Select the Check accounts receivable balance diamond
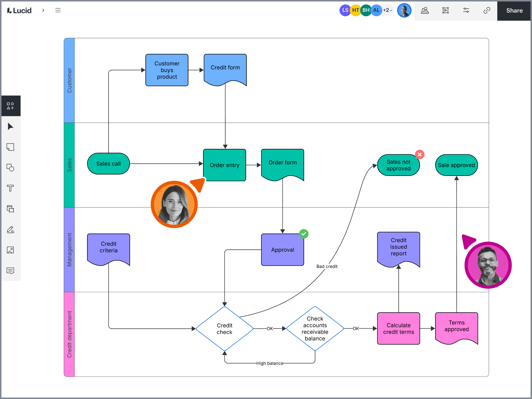 point(315,329)
